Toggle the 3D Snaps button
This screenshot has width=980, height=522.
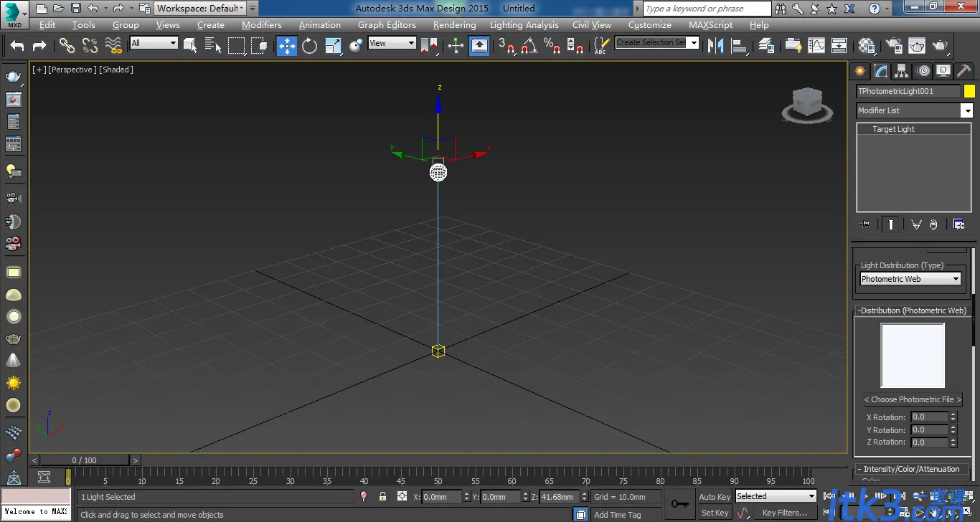507,46
